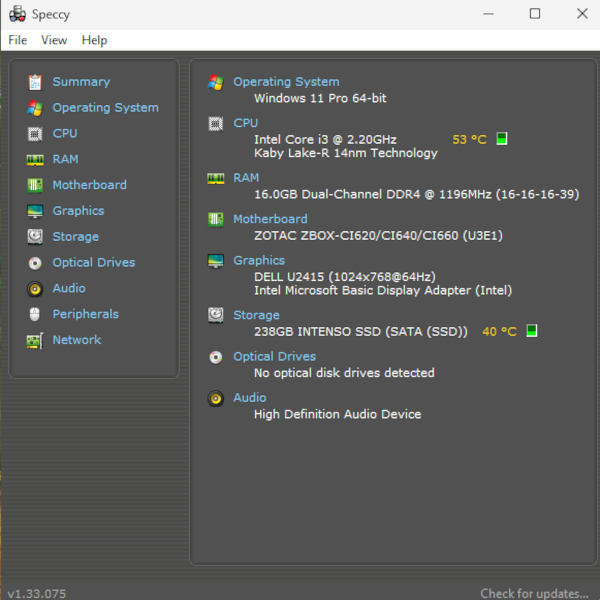Select Network section in the sidebar
Image resolution: width=600 pixels, height=600 pixels.
tap(77, 340)
